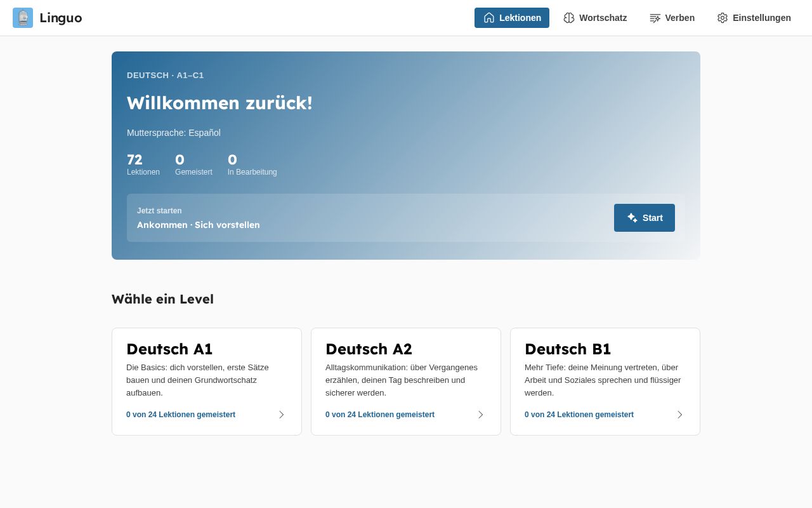Viewport: 812px width, 508px height.
Task: Click the A1 description starting 'Die Basics'
Action: tap(198, 380)
